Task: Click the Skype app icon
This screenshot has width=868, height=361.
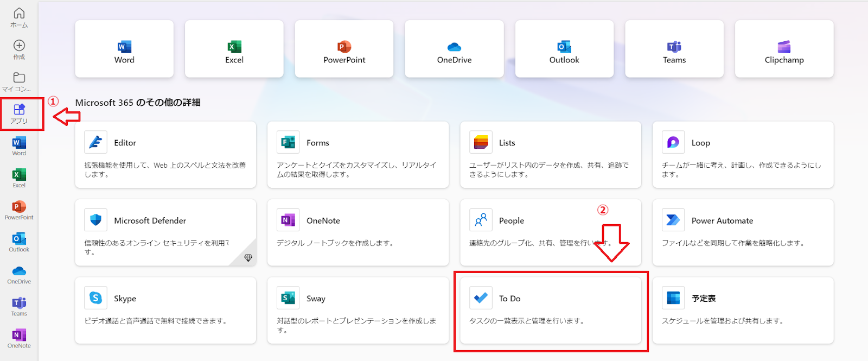Action: (x=95, y=298)
